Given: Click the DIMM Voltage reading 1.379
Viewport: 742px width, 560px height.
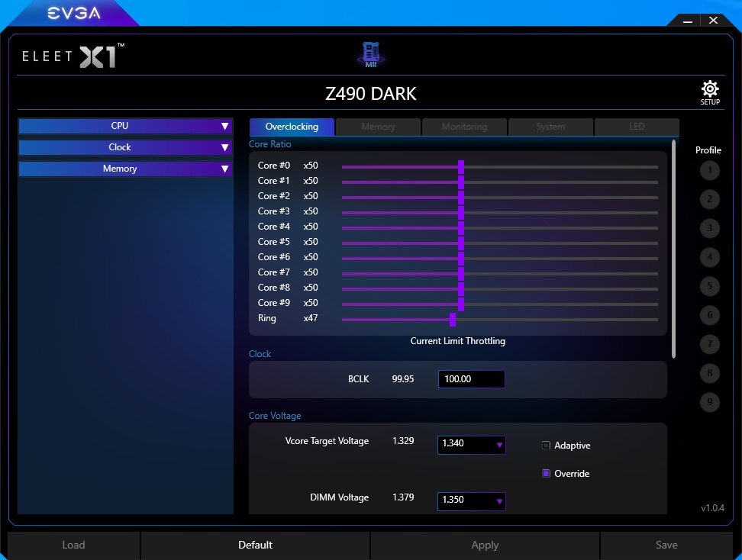Looking at the screenshot, I should tap(403, 497).
